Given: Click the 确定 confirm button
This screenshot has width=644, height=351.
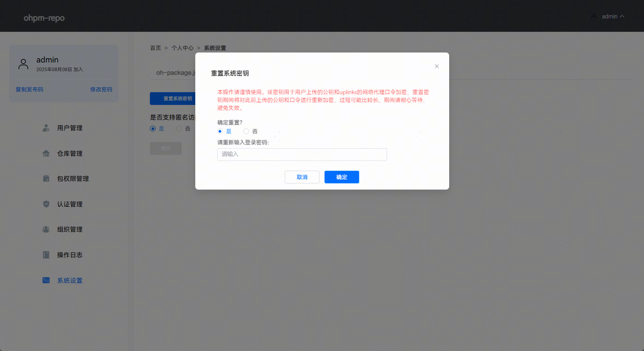Looking at the screenshot, I should 341,177.
